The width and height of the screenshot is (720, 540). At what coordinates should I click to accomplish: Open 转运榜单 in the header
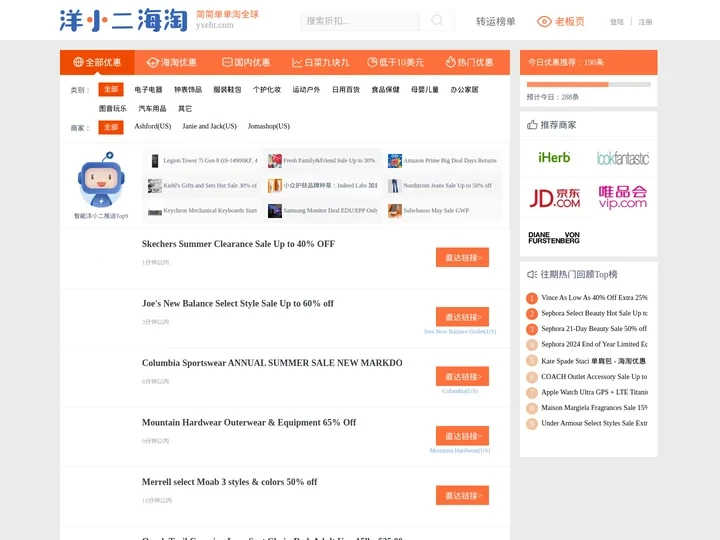click(x=495, y=22)
